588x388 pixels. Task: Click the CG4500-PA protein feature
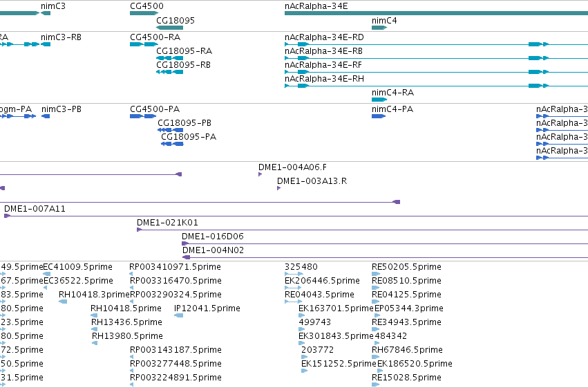[143, 116]
